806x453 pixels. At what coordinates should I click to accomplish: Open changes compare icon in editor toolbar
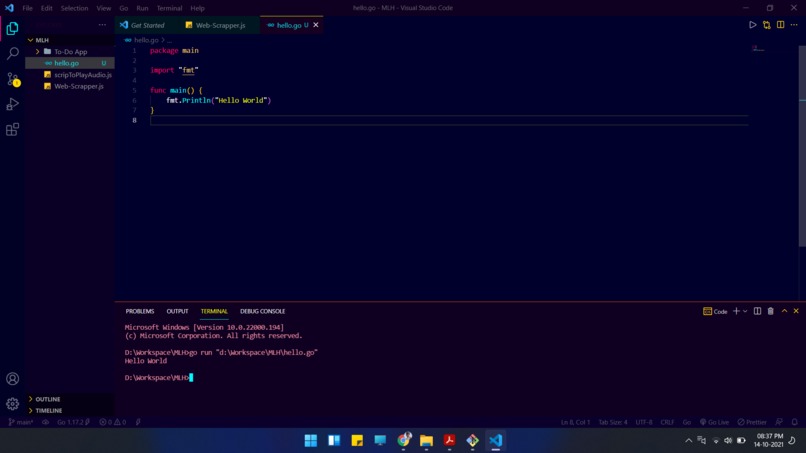766,25
